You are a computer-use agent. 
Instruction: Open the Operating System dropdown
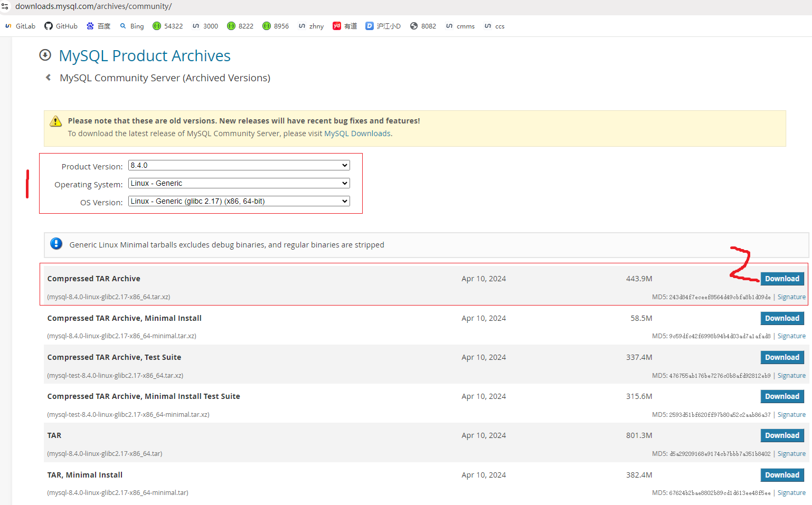239,183
